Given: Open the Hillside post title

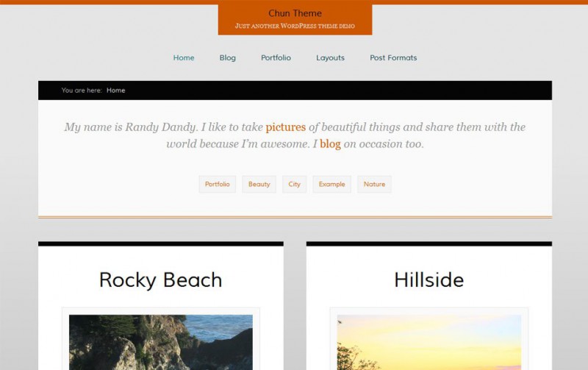Looking at the screenshot, I should [429, 280].
